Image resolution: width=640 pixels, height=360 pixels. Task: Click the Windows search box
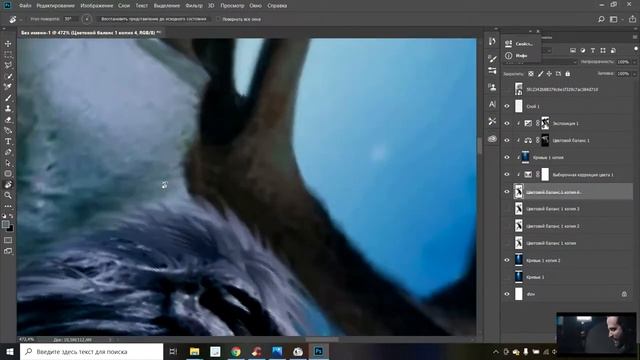click(91, 351)
